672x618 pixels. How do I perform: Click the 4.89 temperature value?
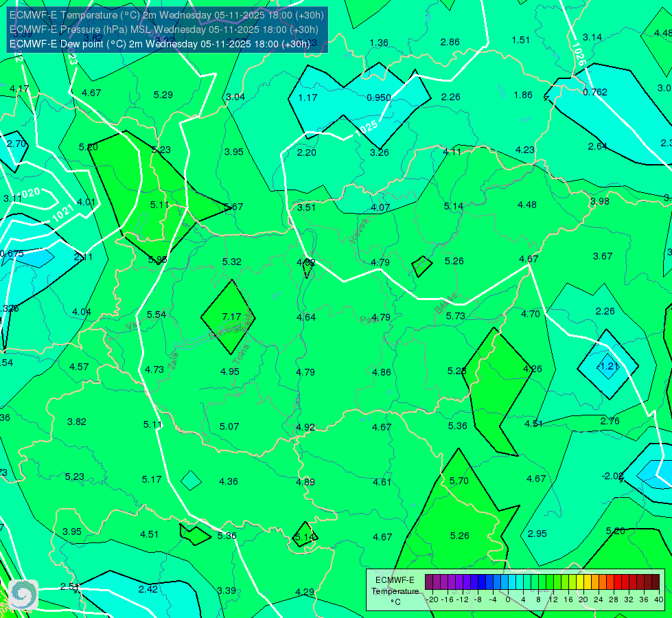(x=305, y=482)
